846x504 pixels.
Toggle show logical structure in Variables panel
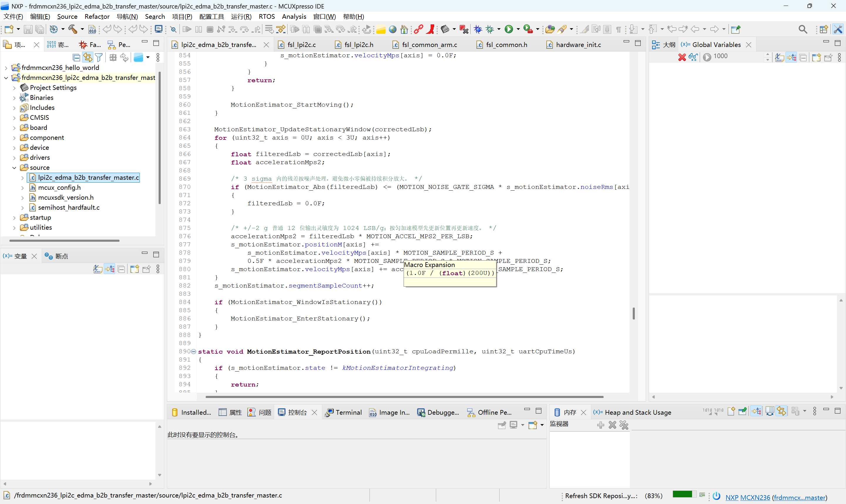[x=109, y=269]
